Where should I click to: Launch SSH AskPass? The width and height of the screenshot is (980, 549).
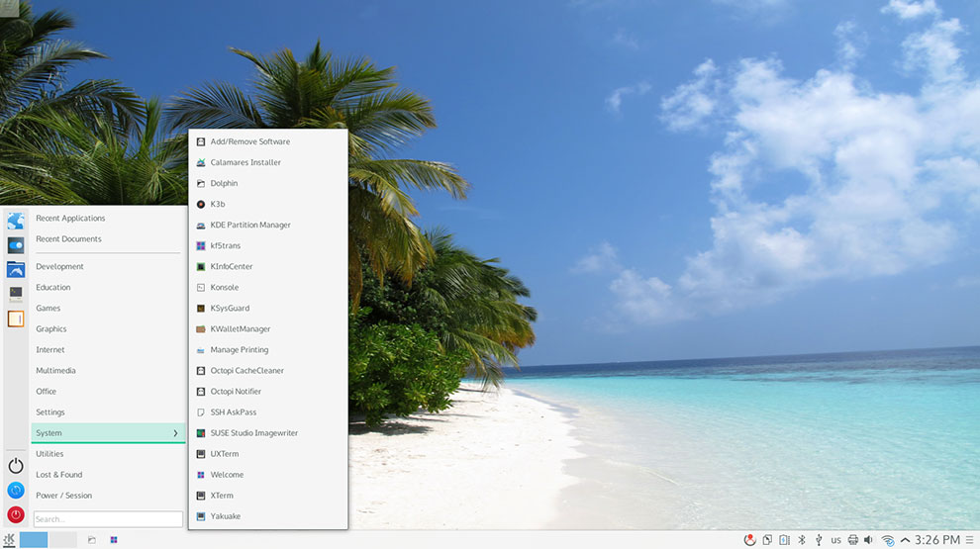tap(268, 412)
